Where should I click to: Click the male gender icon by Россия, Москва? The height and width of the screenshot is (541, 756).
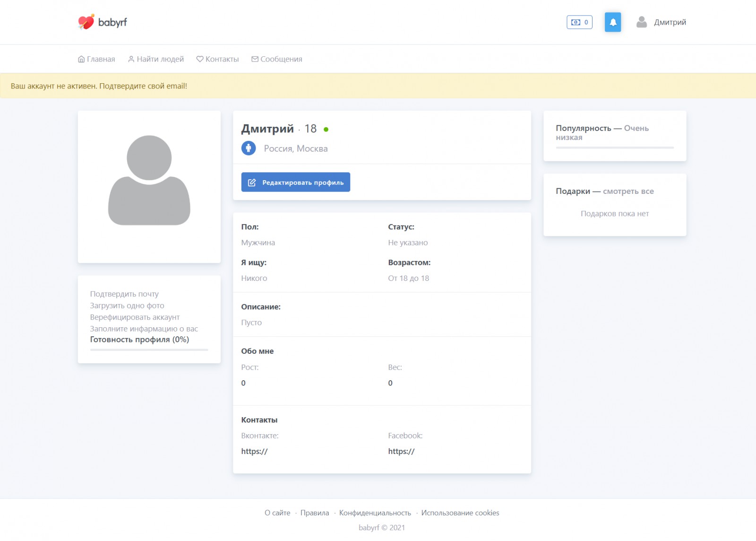pyautogui.click(x=249, y=148)
